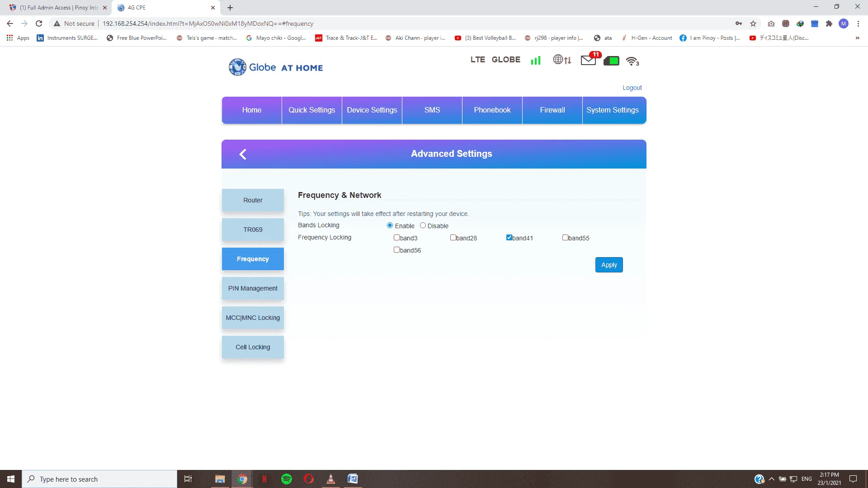The width and height of the screenshot is (868, 488).
Task: Click the green battery status icon
Action: pyautogui.click(x=611, y=61)
